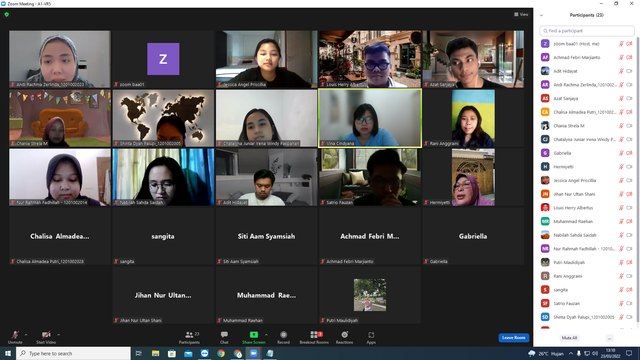The width and height of the screenshot is (640, 360).
Task: Click the volume icon in system tray
Action: 595,353
